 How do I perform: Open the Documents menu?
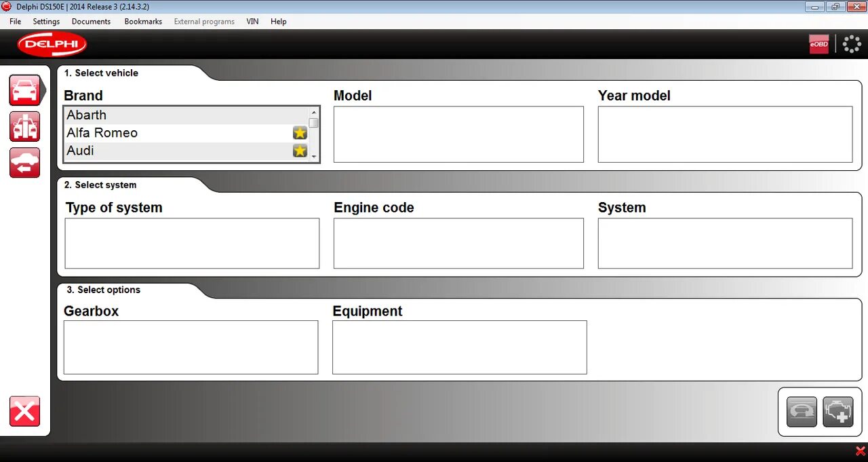point(91,22)
